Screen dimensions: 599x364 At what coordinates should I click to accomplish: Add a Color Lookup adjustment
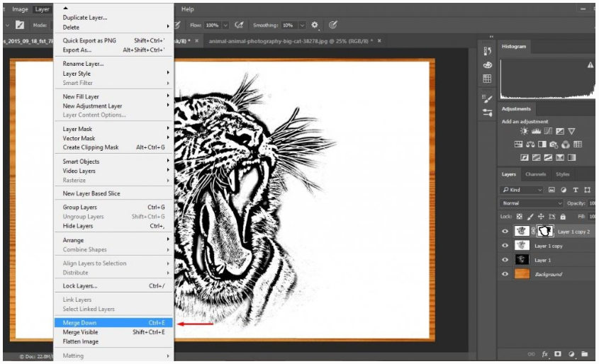point(578,144)
